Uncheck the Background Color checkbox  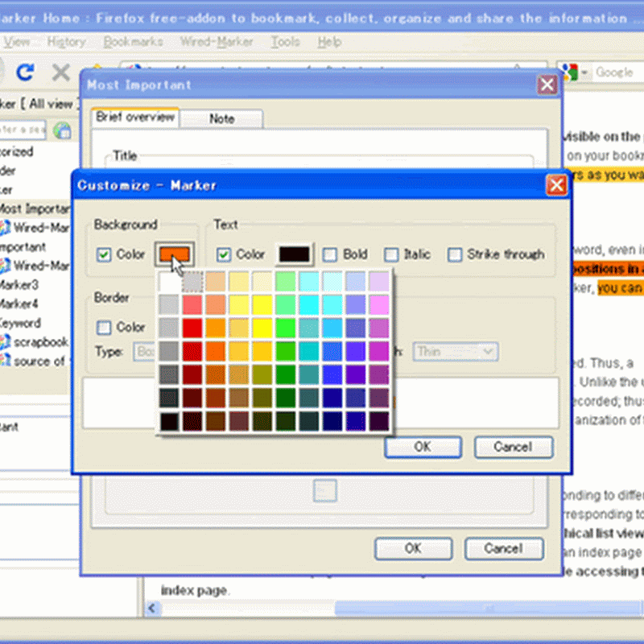[x=104, y=254]
